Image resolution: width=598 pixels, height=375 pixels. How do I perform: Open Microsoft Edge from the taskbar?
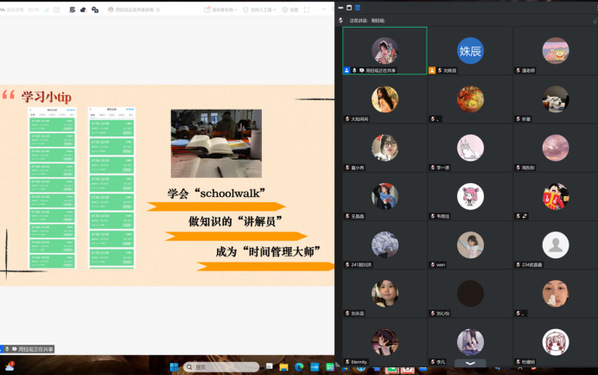pyautogui.click(x=299, y=367)
